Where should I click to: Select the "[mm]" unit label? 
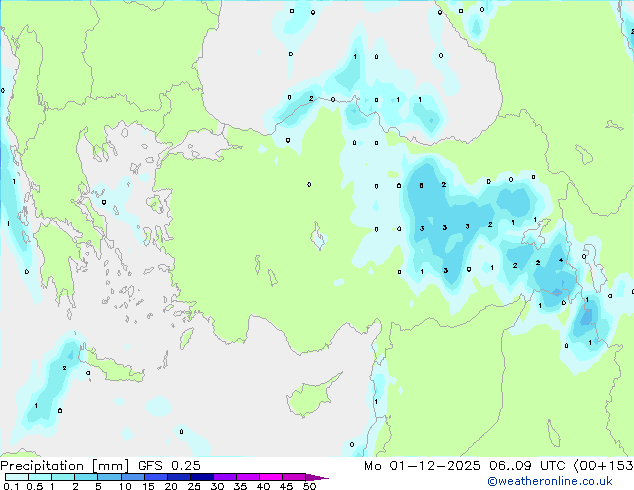click(110, 466)
